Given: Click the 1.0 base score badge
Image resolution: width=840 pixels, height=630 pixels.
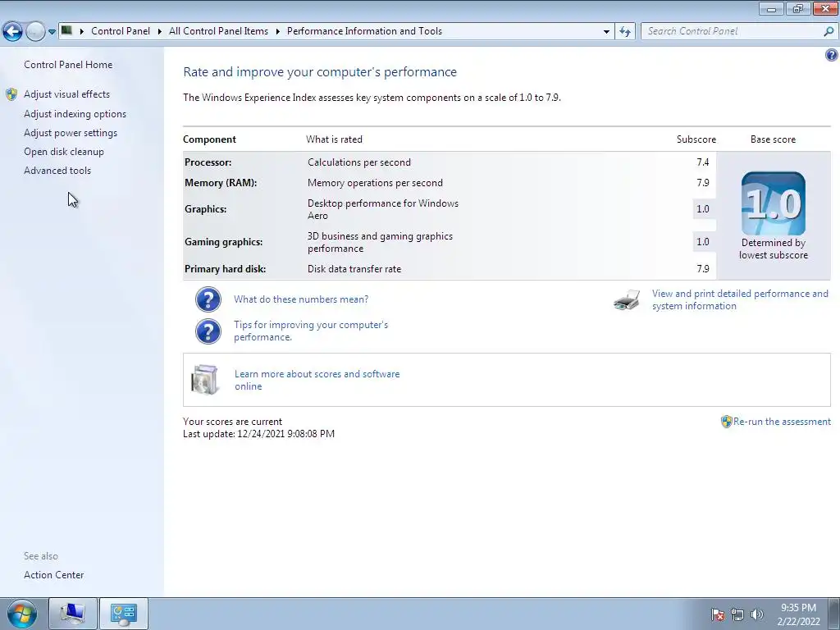Looking at the screenshot, I should pyautogui.click(x=773, y=203).
